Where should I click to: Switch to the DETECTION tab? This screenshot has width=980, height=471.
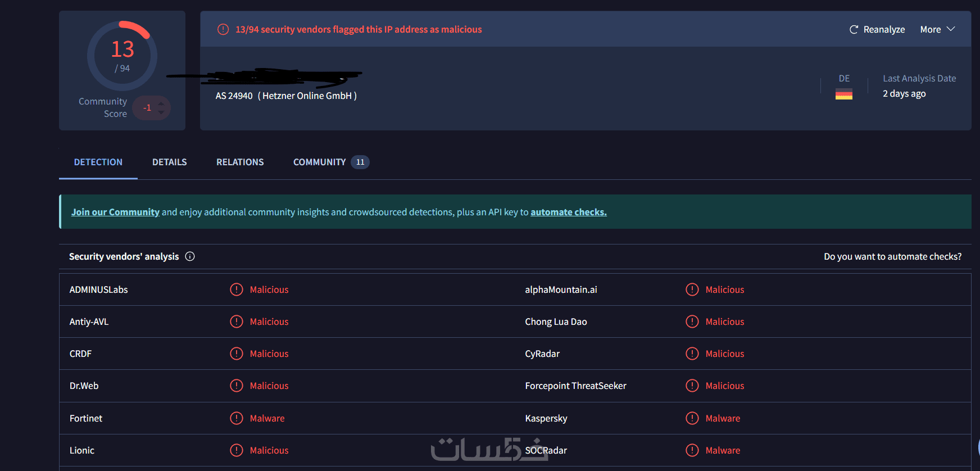(x=98, y=162)
